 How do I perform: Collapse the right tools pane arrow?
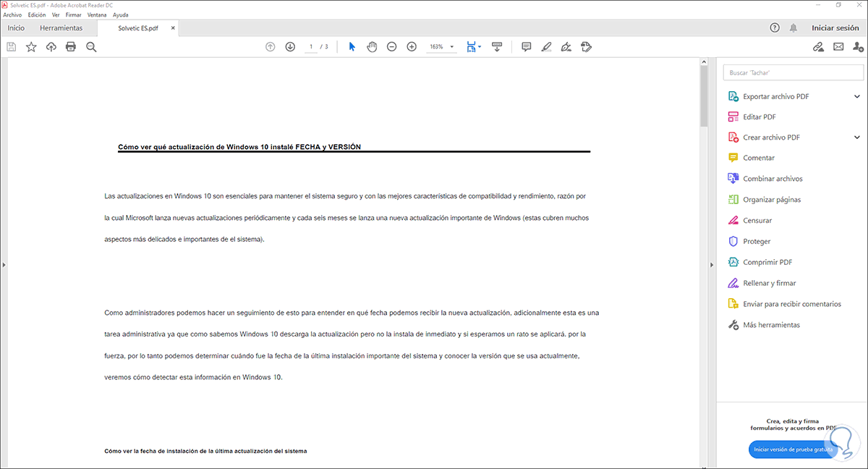[x=712, y=266]
